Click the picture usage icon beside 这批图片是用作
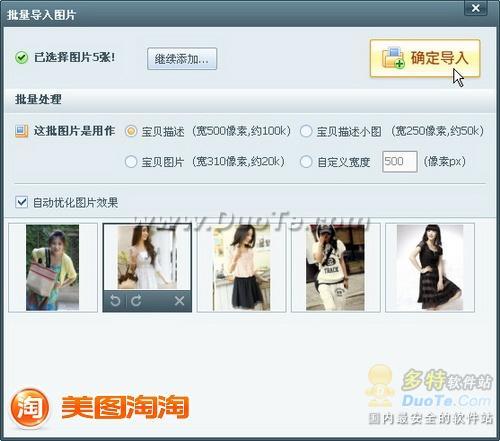The height and width of the screenshot is (441, 500). 21,131
